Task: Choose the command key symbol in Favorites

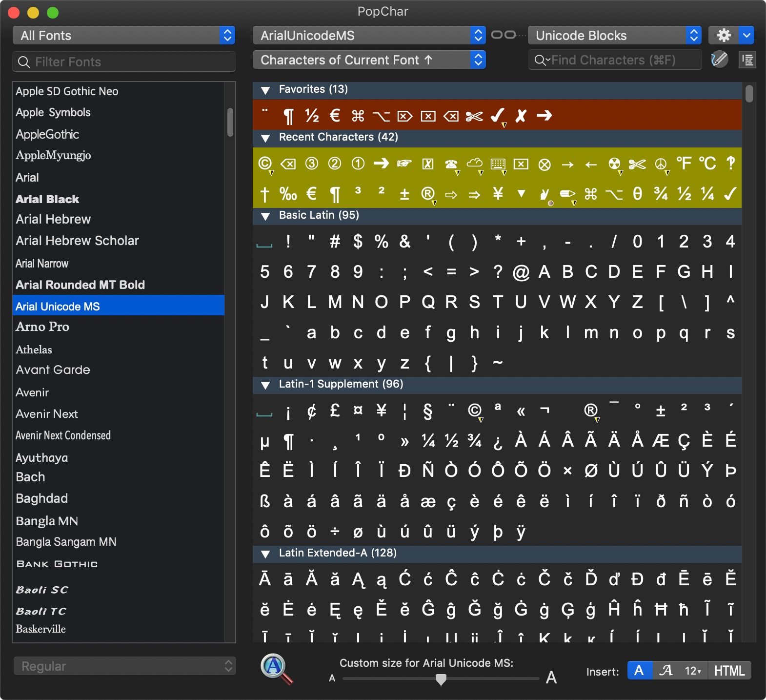Action: (x=358, y=116)
